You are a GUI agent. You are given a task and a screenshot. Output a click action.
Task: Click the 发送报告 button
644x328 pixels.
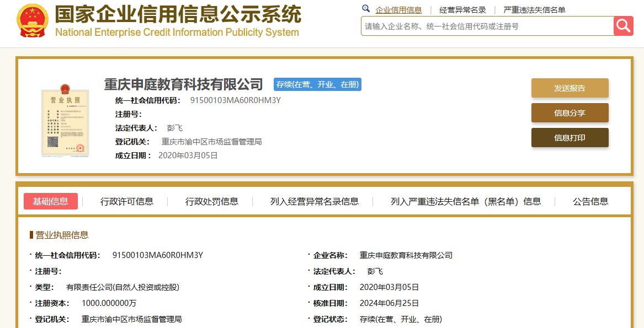point(570,88)
